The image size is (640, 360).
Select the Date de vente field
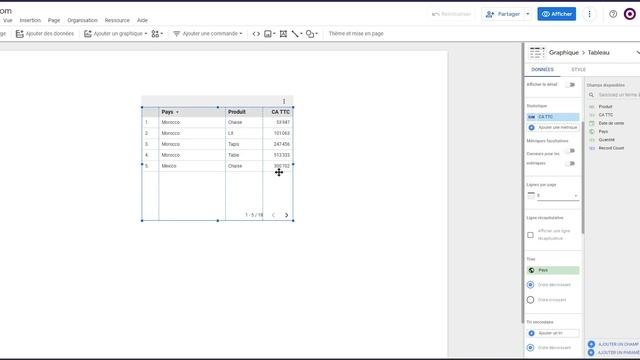[611, 123]
